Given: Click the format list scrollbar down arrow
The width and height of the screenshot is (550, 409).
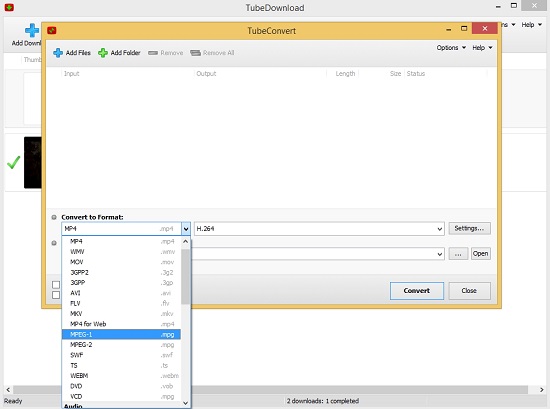Looking at the screenshot, I should click(186, 403).
